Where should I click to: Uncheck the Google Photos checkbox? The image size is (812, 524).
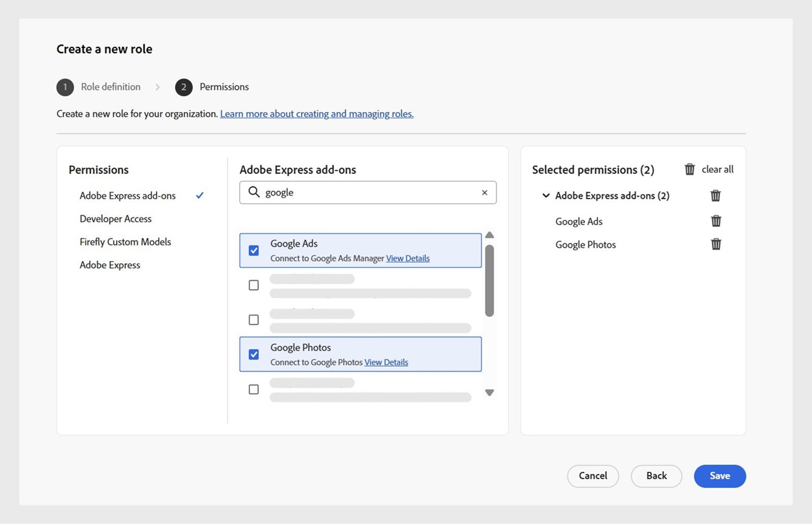pyautogui.click(x=254, y=354)
